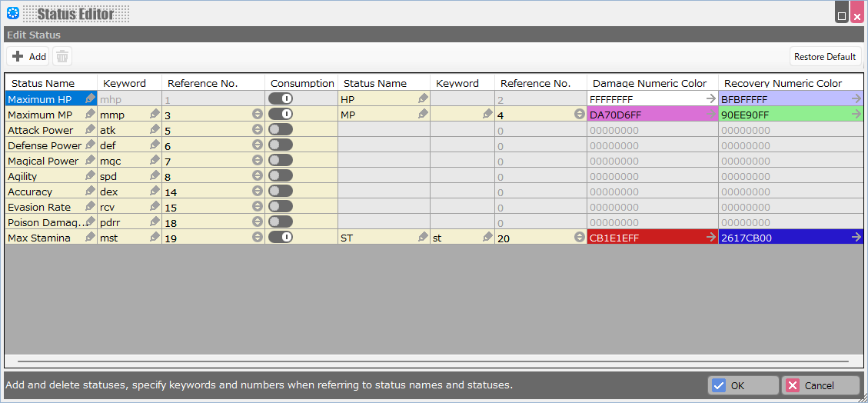Open arrow on CB1E1EFF damage color
The image size is (868, 403).
tap(711, 238)
